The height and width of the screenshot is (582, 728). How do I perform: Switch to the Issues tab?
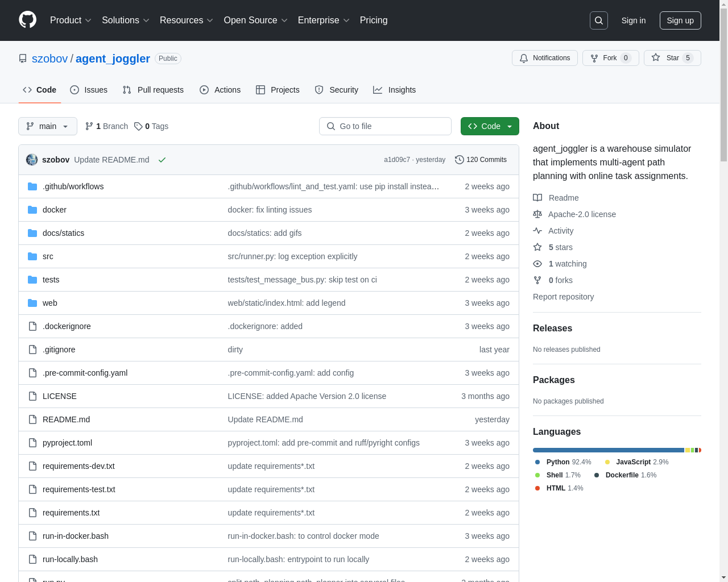(x=89, y=90)
